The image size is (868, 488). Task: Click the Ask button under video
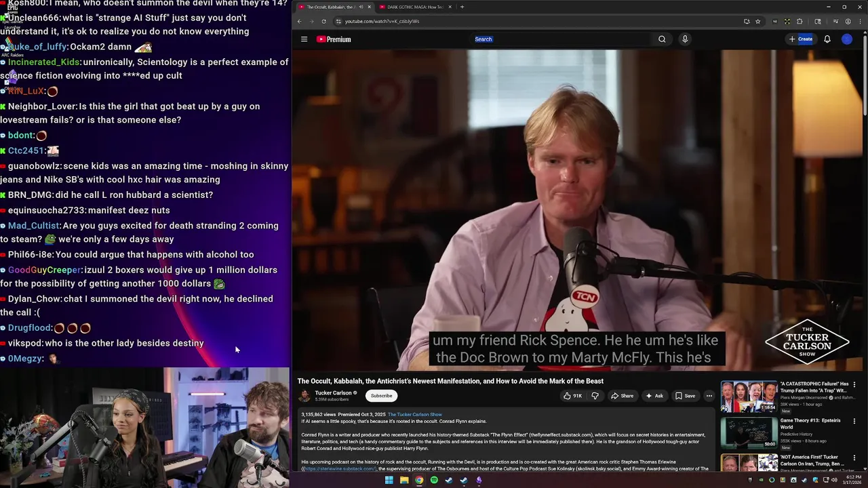654,396
